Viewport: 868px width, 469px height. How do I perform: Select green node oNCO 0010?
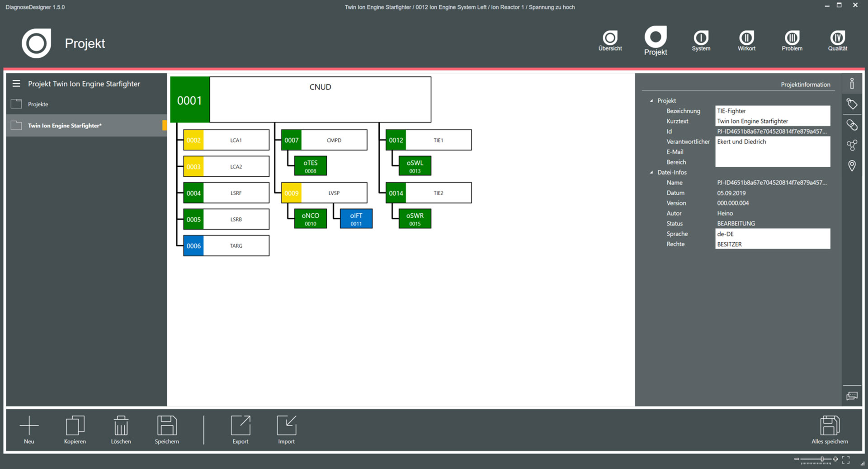[311, 219]
